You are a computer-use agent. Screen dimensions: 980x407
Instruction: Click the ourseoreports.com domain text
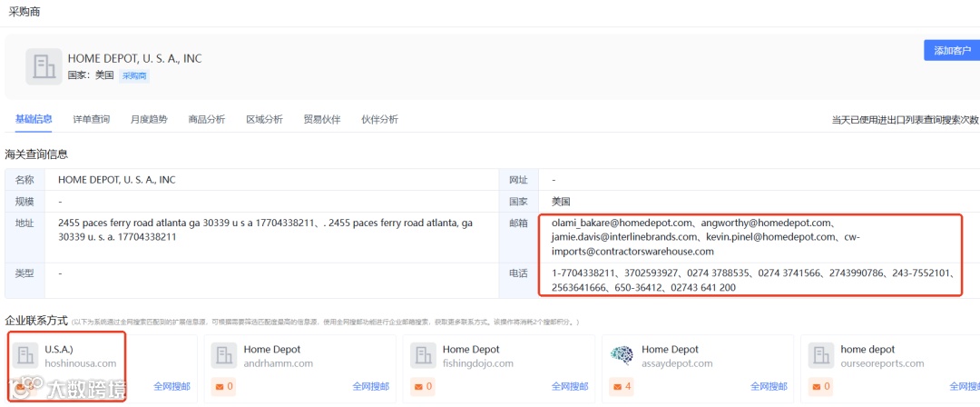coord(883,363)
